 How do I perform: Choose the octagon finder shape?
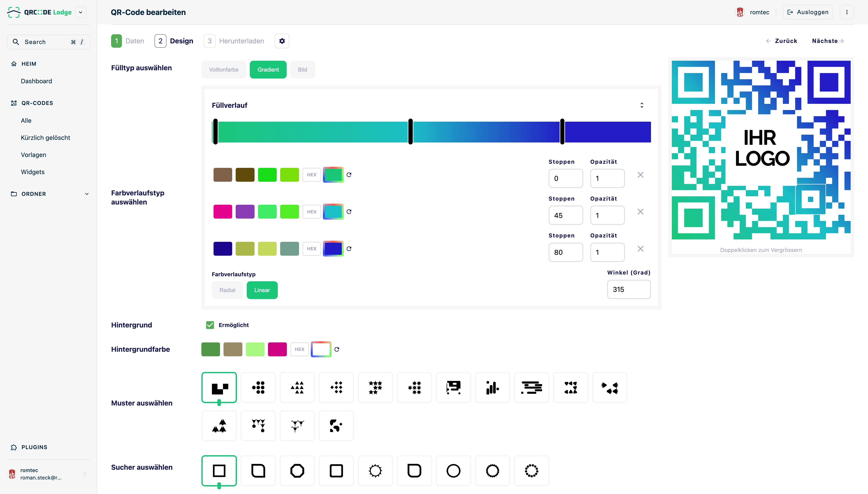tap(297, 471)
